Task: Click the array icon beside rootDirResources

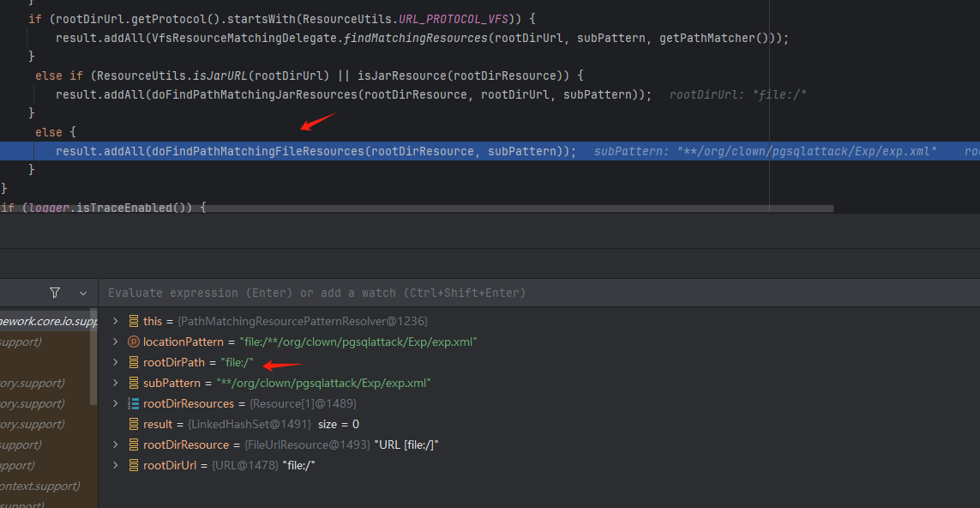Action: pyautogui.click(x=133, y=403)
